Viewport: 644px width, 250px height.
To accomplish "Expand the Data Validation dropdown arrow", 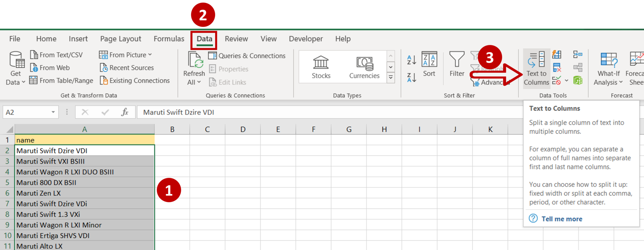I will pos(566,81).
